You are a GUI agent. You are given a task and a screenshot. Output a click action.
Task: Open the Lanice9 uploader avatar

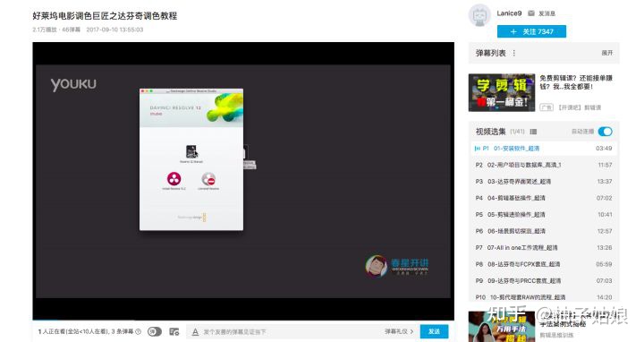(479, 15)
